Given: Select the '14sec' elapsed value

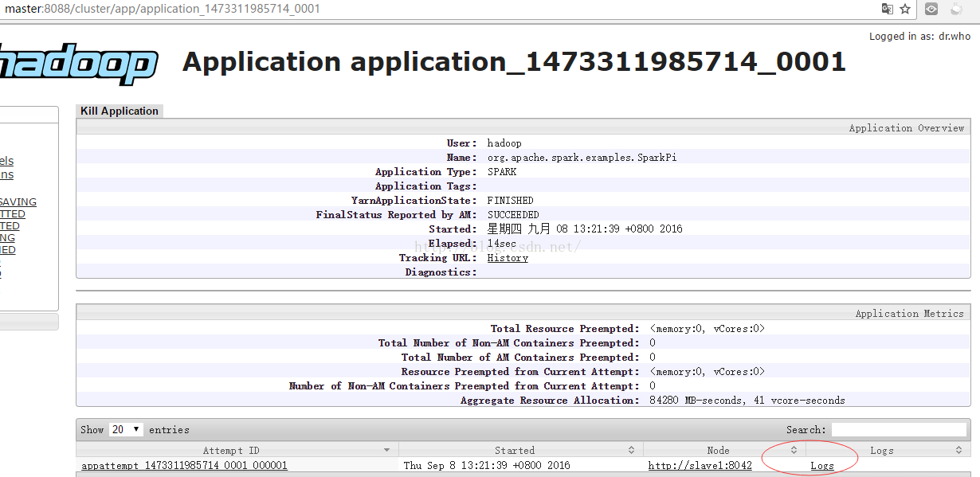Looking at the screenshot, I should [502, 244].
